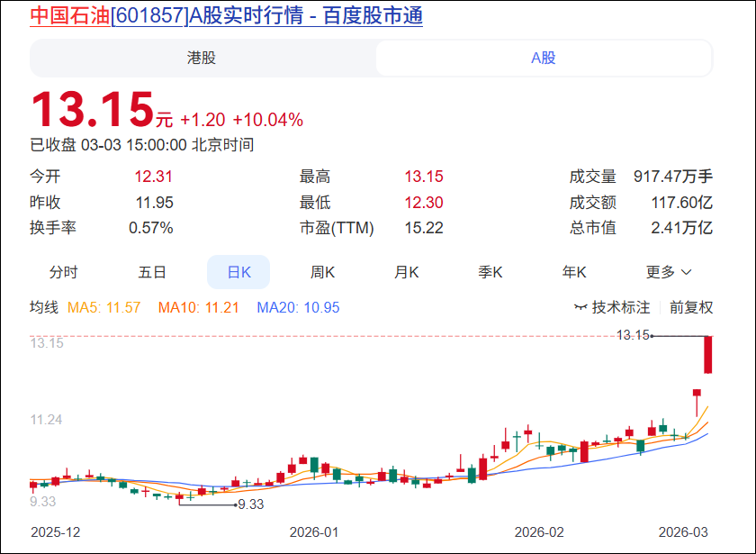Click the 市盈(TTM) value 15.22
Image resolution: width=756 pixels, height=554 pixels.
pyautogui.click(x=424, y=228)
